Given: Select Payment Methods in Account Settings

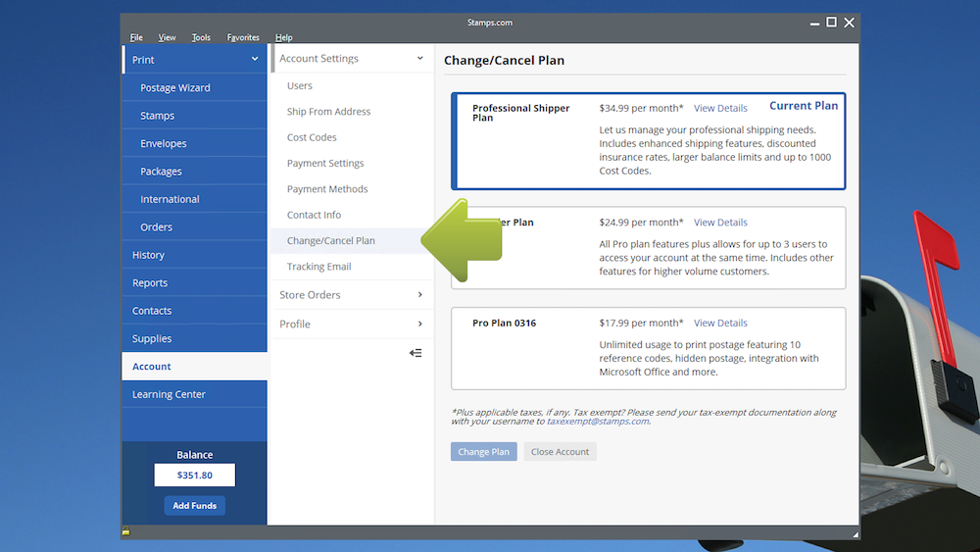Looking at the screenshot, I should pos(327,189).
